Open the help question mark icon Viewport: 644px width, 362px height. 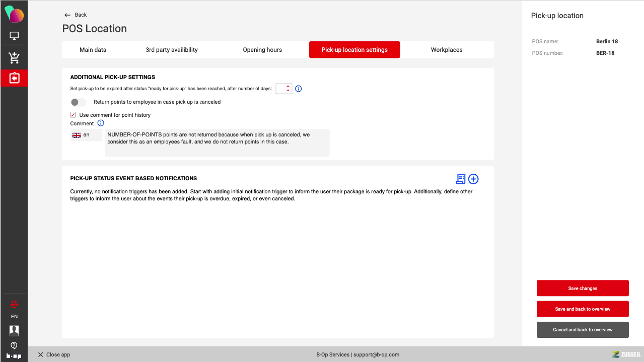(x=14, y=345)
